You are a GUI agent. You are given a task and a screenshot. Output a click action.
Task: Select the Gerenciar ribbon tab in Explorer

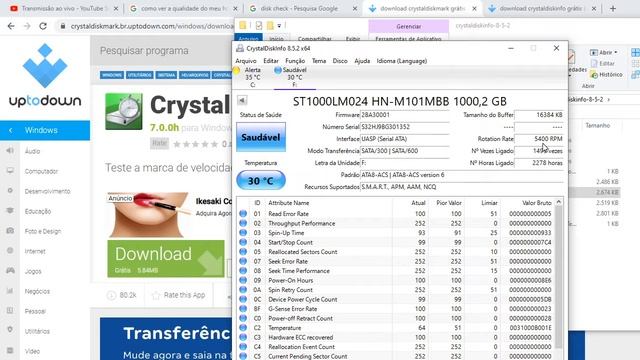(409, 27)
